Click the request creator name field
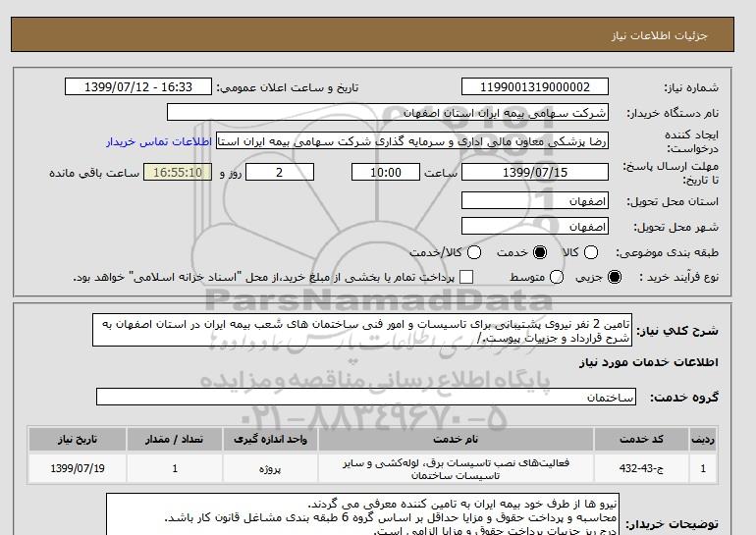Image resolution: width=756 pixels, height=535 pixels. [412, 141]
